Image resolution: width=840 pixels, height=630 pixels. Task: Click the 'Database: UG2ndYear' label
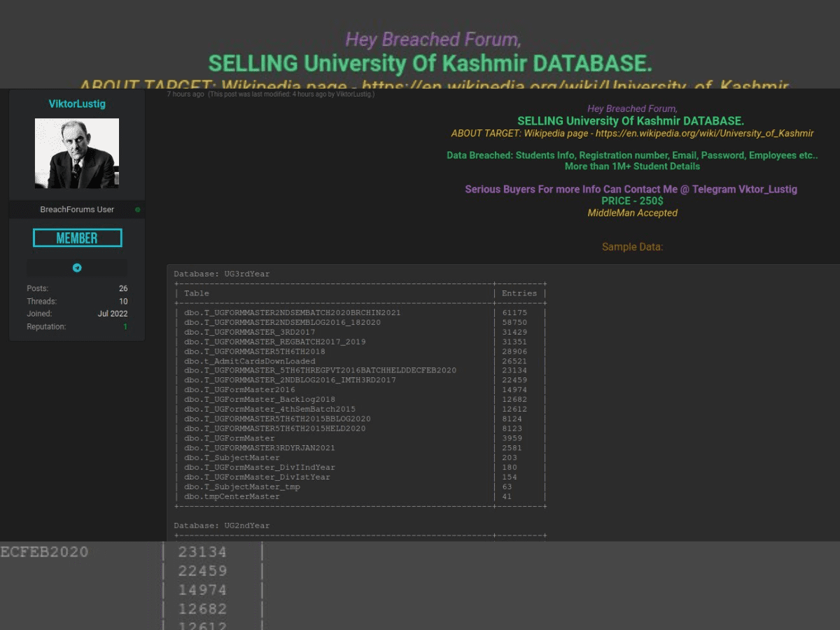[x=222, y=526]
